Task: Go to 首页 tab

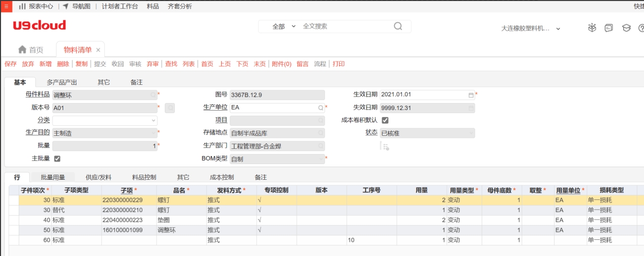Action: 30,50
